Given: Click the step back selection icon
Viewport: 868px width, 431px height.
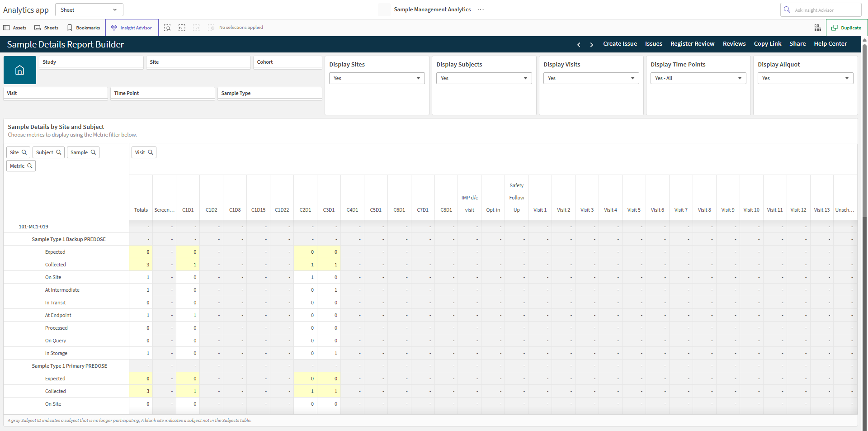Looking at the screenshot, I should pos(182,28).
